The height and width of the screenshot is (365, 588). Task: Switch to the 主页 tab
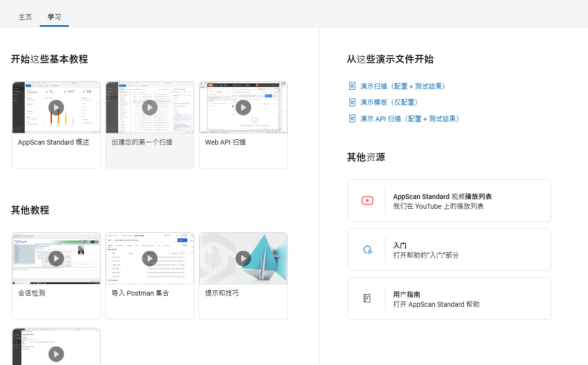(x=25, y=17)
